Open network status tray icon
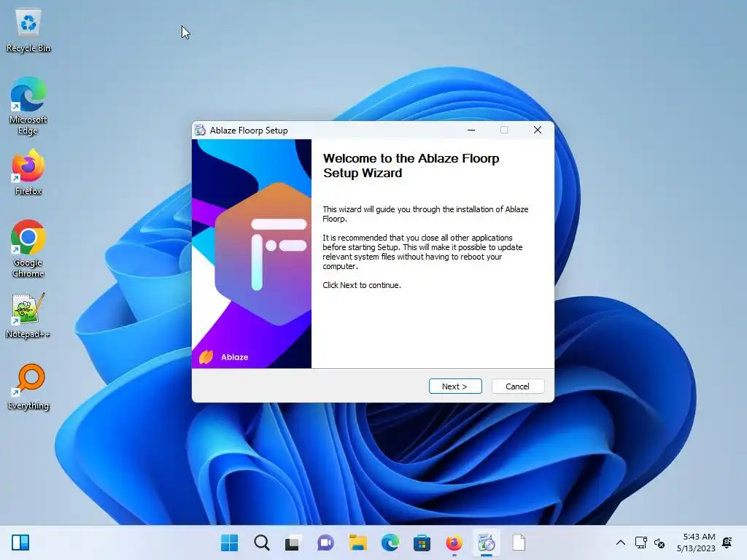 click(x=640, y=542)
